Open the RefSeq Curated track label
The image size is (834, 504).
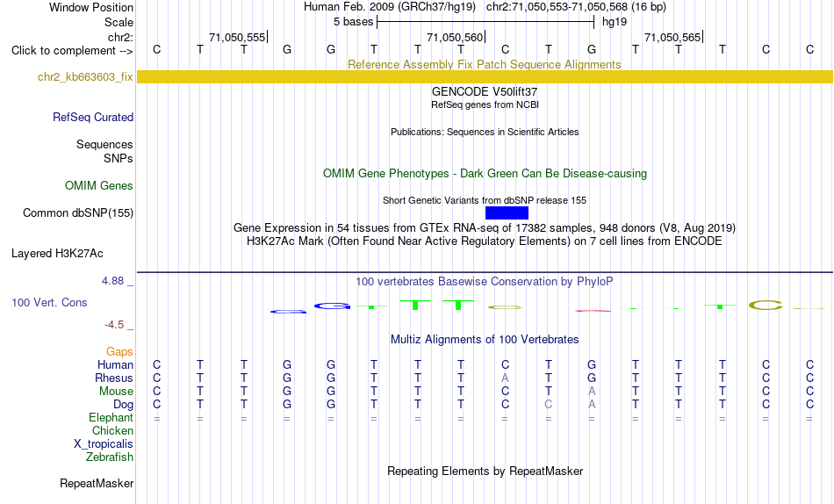point(93,117)
